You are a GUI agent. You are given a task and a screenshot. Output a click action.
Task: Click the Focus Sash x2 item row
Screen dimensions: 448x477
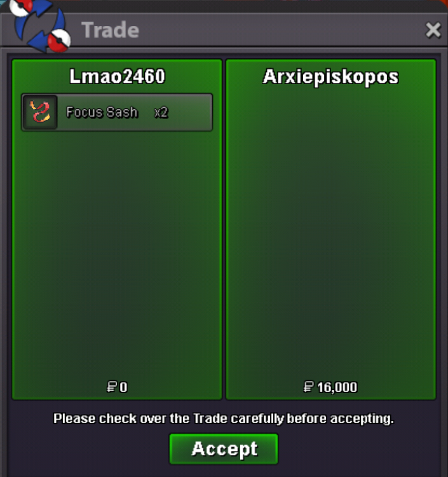tap(117, 112)
